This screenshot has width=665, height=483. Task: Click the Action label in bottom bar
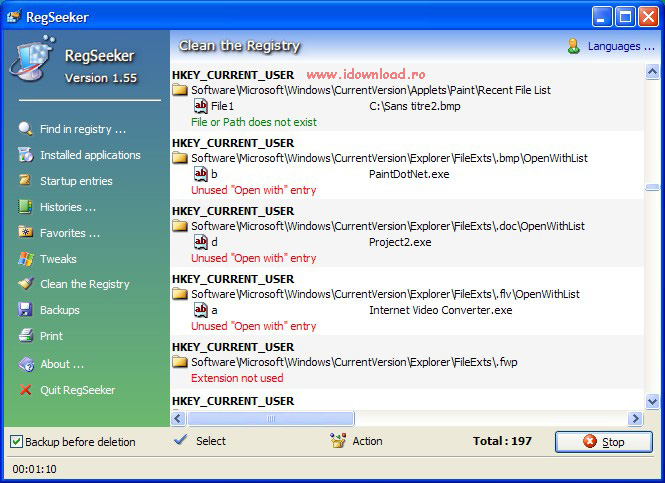(x=367, y=441)
